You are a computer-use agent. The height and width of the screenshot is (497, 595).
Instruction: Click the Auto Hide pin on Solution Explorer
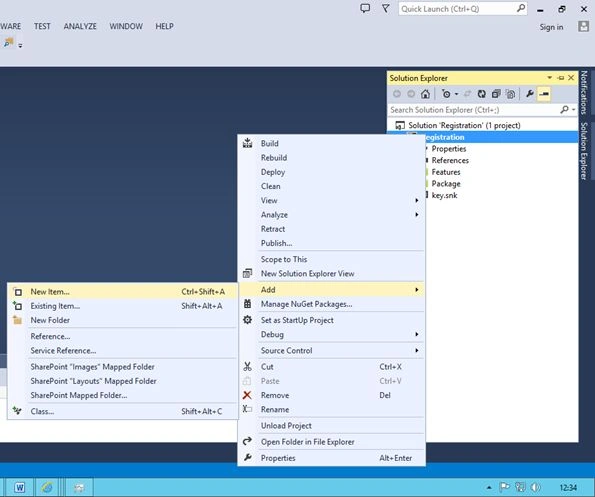[561, 78]
